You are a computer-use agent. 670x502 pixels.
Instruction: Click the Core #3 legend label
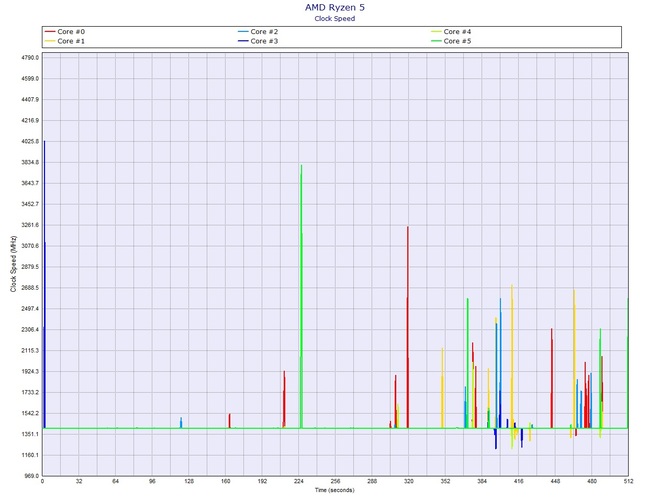click(264, 41)
